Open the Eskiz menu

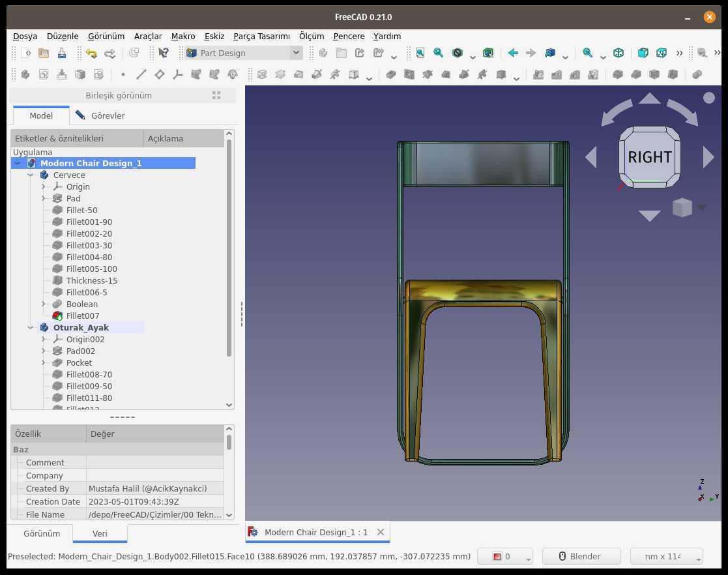[214, 37]
